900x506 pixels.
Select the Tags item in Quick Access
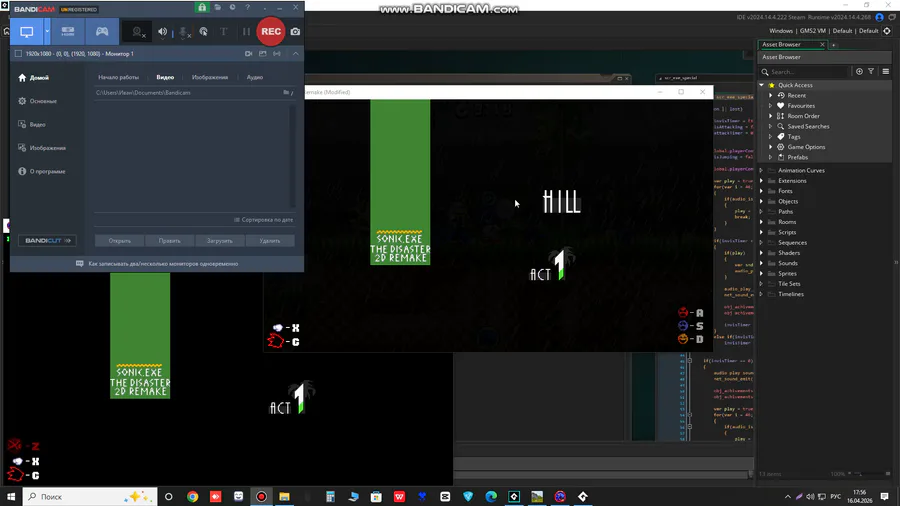pos(794,137)
